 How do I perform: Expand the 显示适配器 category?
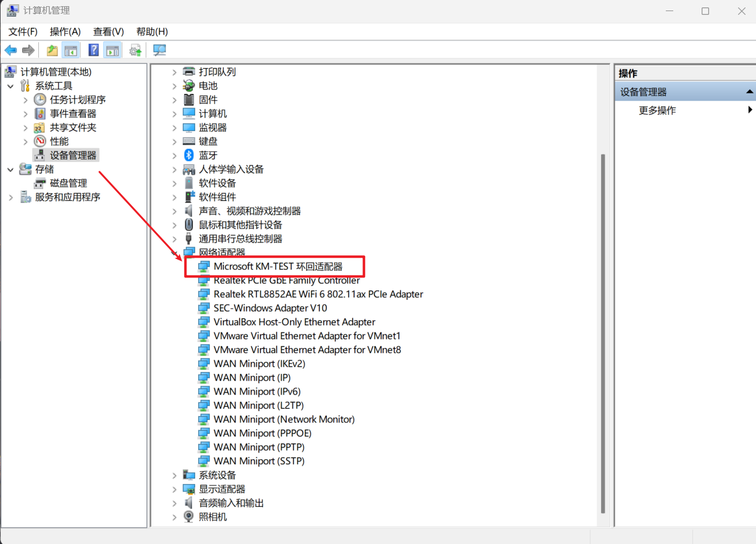tap(174, 489)
